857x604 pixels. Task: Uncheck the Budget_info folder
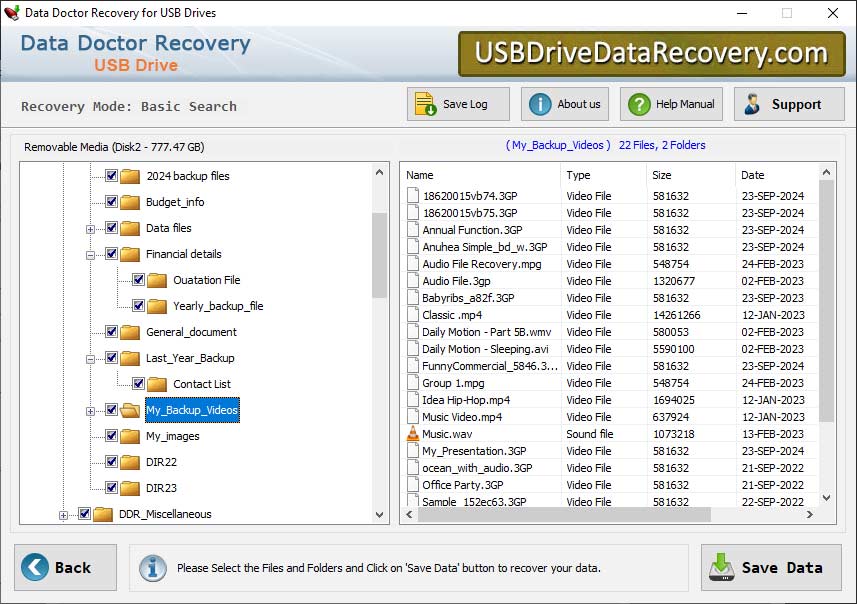[112, 203]
